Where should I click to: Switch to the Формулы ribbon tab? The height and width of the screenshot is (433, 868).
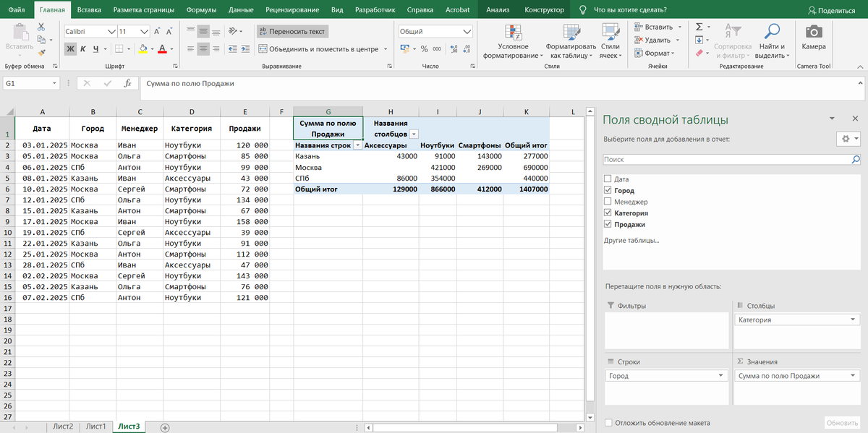pos(201,10)
